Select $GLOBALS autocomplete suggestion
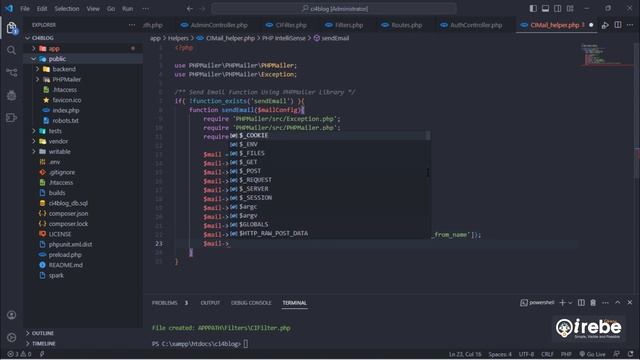The height and width of the screenshot is (360, 640). tap(330, 224)
